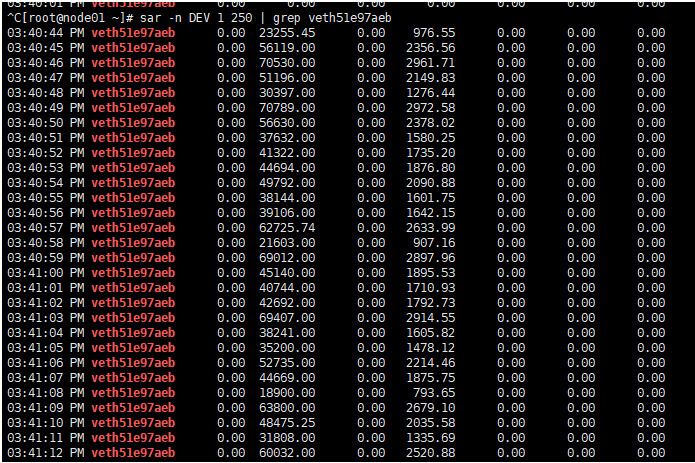Click value 2961.71
This screenshot has height=463, width=695.
click(x=431, y=63)
